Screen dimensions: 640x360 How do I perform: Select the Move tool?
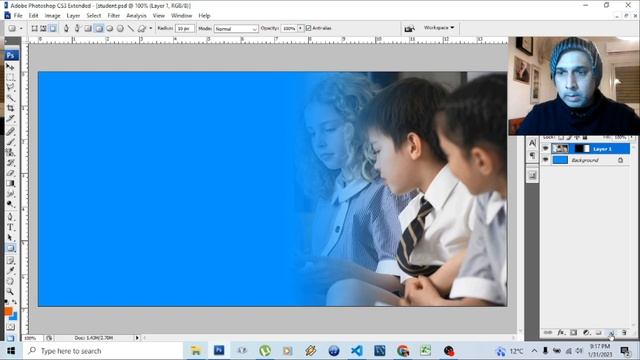click(x=10, y=67)
